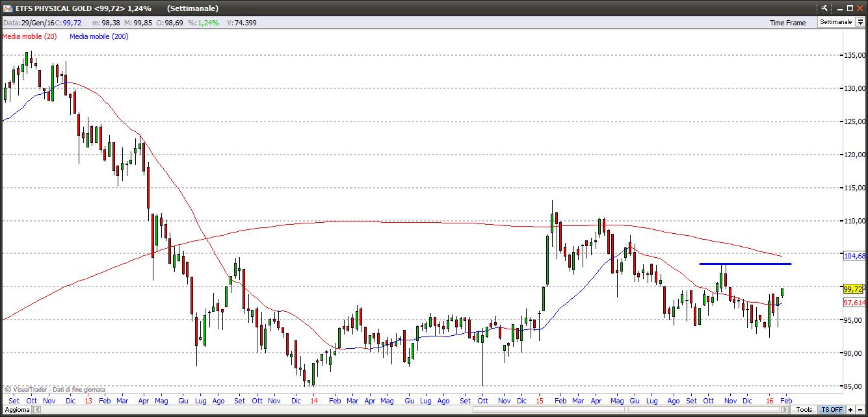Screen dimensions: 868x417
Task: Select the Media mobile (20) indicator label
Action: pos(30,36)
